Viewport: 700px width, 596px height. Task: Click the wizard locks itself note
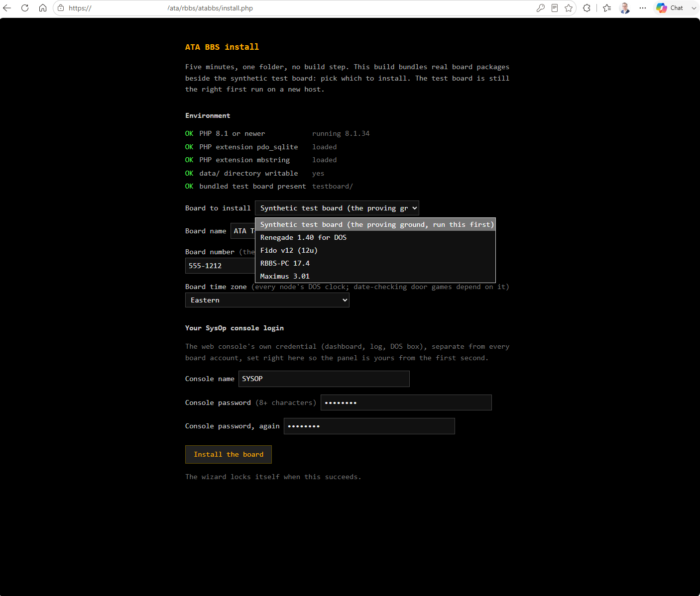[x=273, y=477]
